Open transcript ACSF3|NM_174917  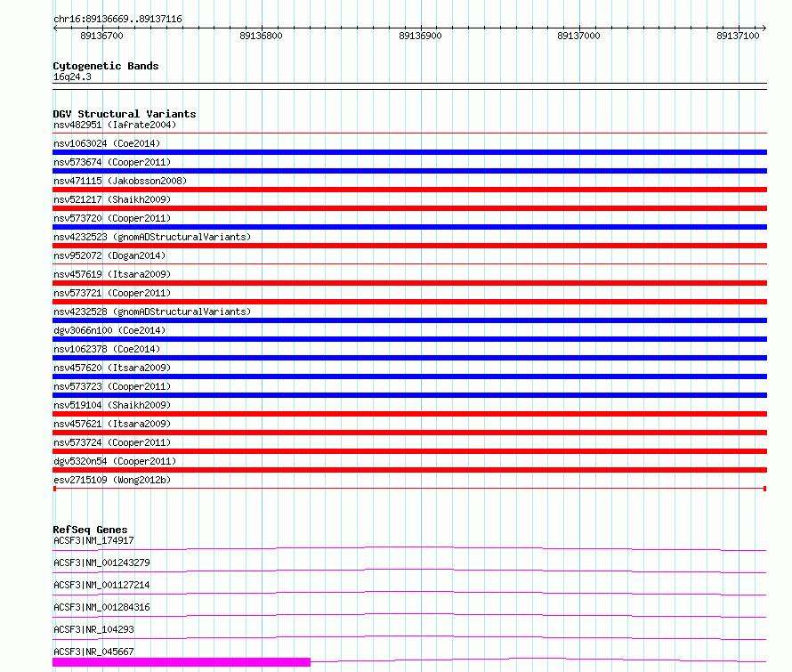(x=93, y=540)
